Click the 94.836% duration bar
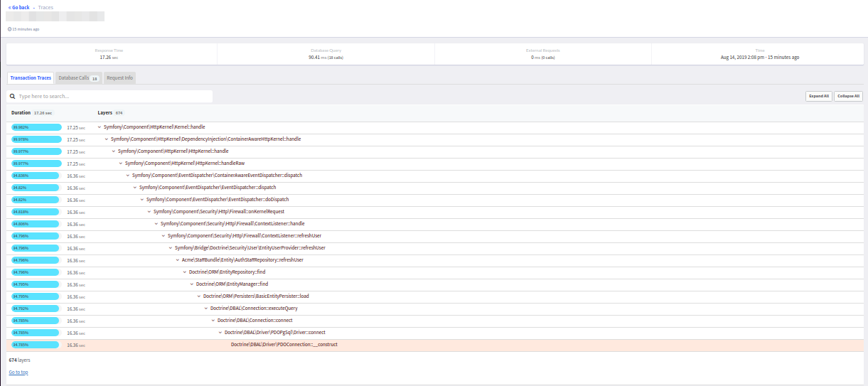 click(36, 176)
